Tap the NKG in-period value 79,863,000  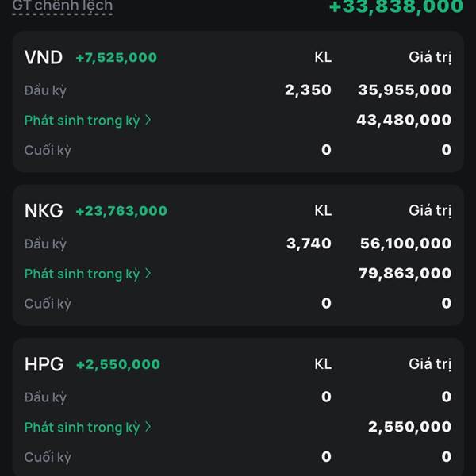405,274
